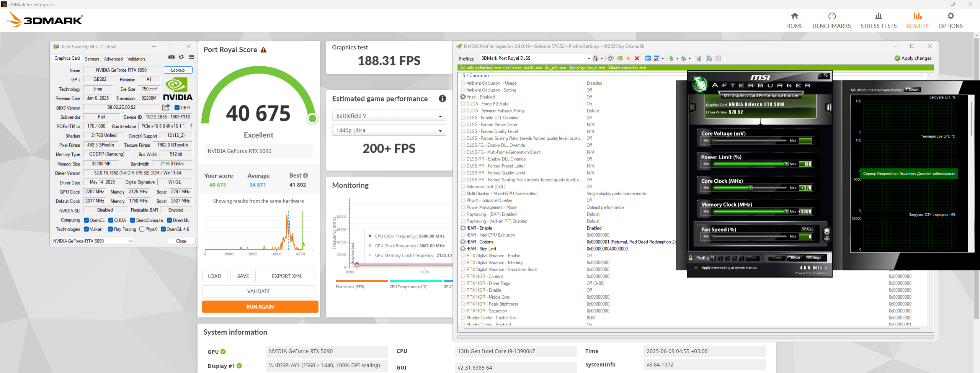
Task: Toggle the Vulkan checkbox
Action: coord(87,229)
